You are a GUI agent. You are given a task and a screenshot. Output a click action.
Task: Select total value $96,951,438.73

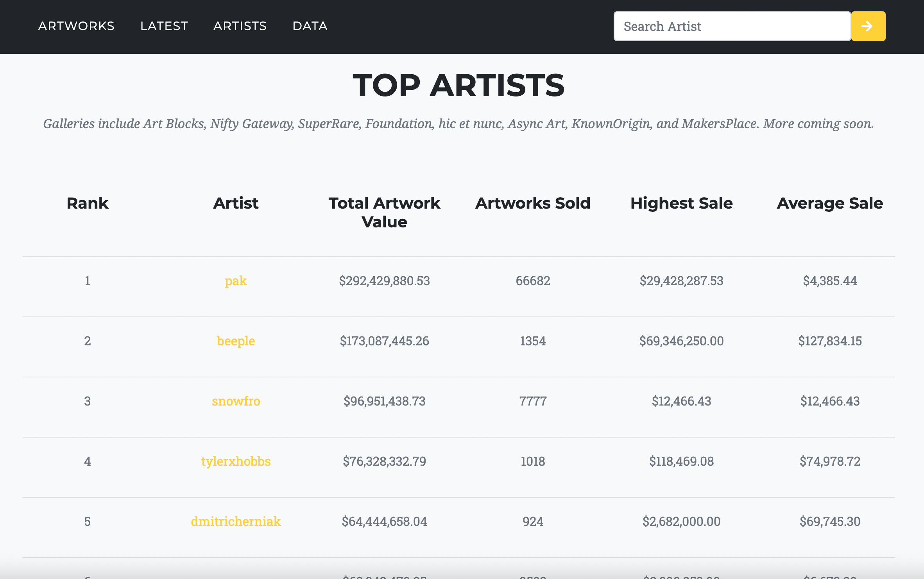(385, 401)
